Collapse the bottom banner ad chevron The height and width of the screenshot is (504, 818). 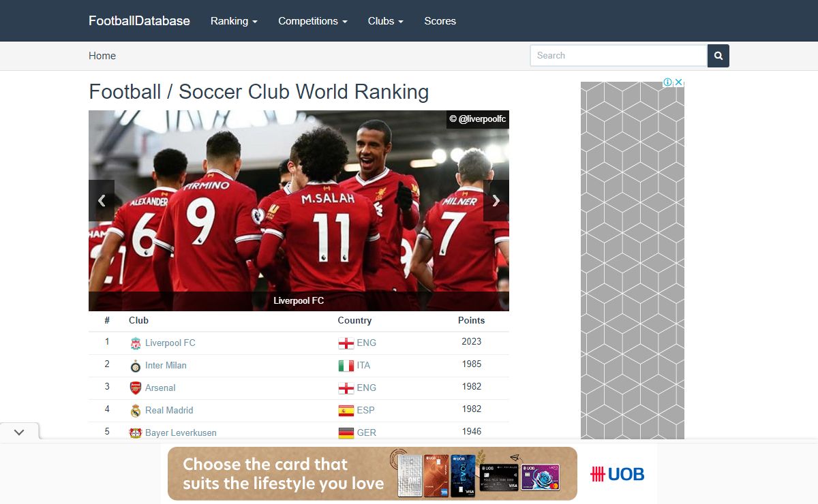tap(19, 432)
